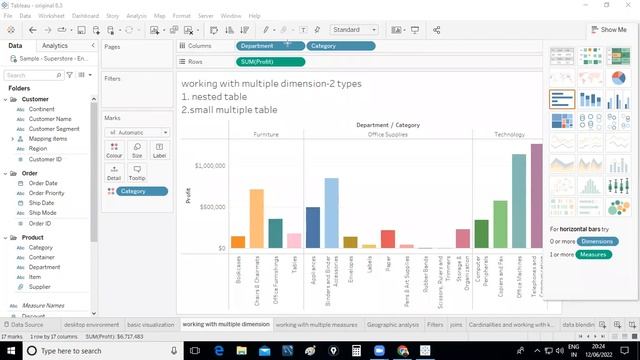
Task: Click the Size mark card button
Action: [x=137, y=151]
